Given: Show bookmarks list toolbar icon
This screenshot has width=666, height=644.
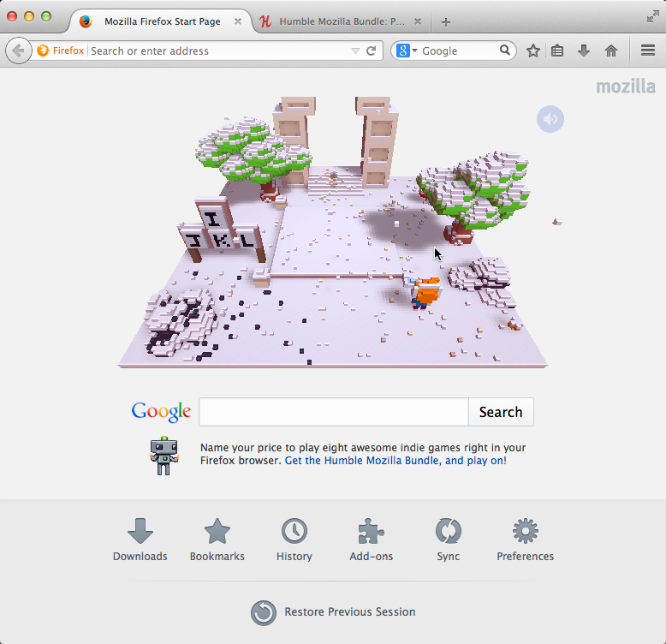Looking at the screenshot, I should [x=557, y=51].
